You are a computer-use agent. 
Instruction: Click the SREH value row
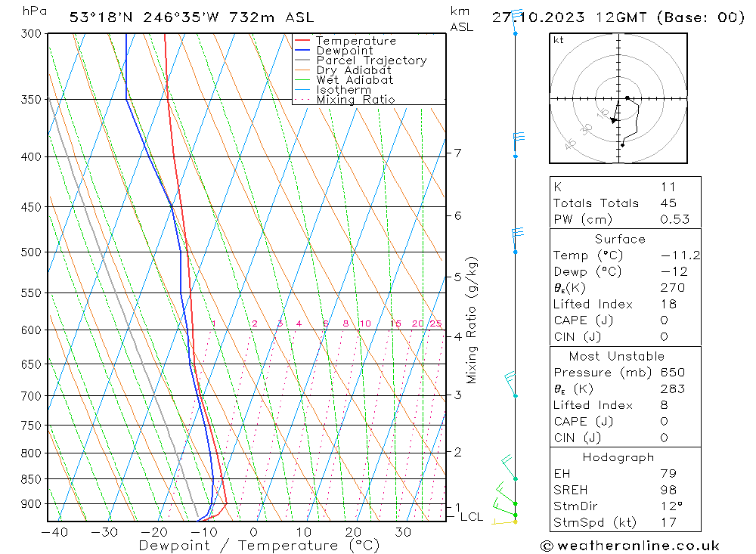[x=625, y=490]
